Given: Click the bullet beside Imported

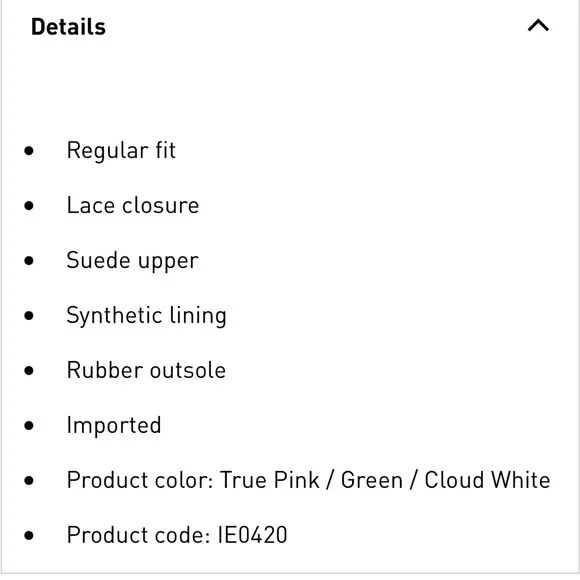Looking at the screenshot, I should tap(29, 425).
